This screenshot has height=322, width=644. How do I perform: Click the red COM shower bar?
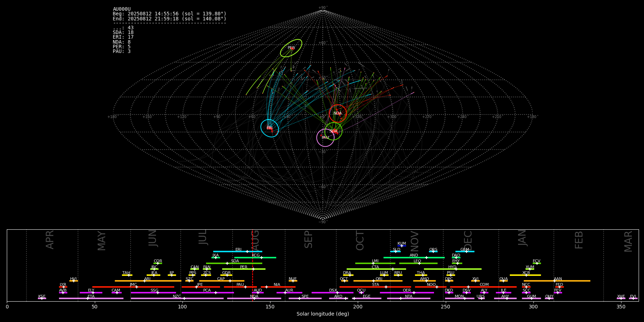(x=484, y=287)
